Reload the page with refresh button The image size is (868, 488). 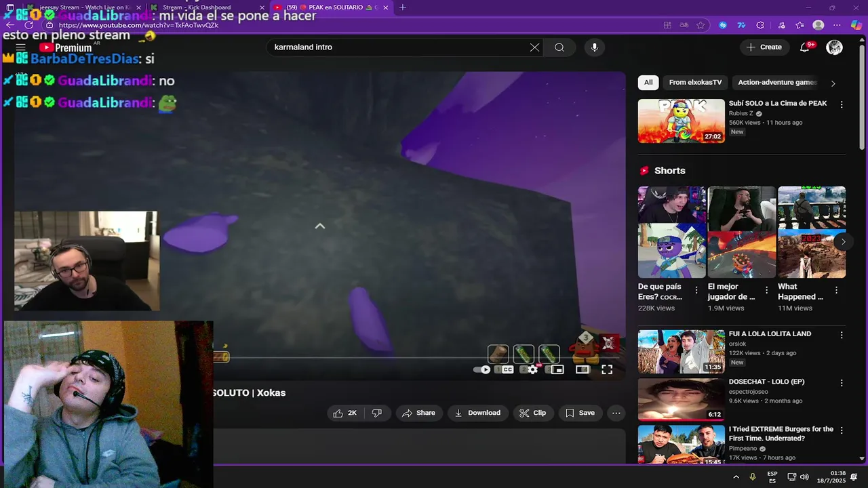(x=29, y=25)
